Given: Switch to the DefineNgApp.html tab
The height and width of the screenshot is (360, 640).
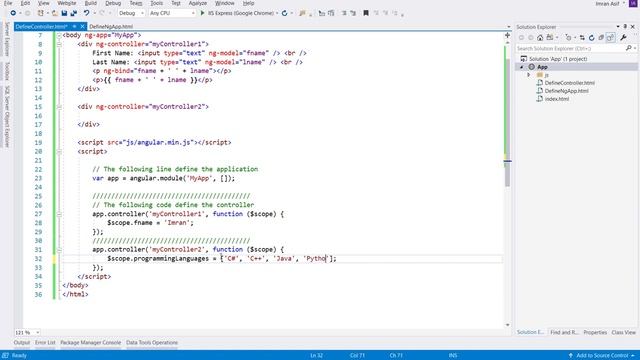Looking at the screenshot, I should (111, 27).
